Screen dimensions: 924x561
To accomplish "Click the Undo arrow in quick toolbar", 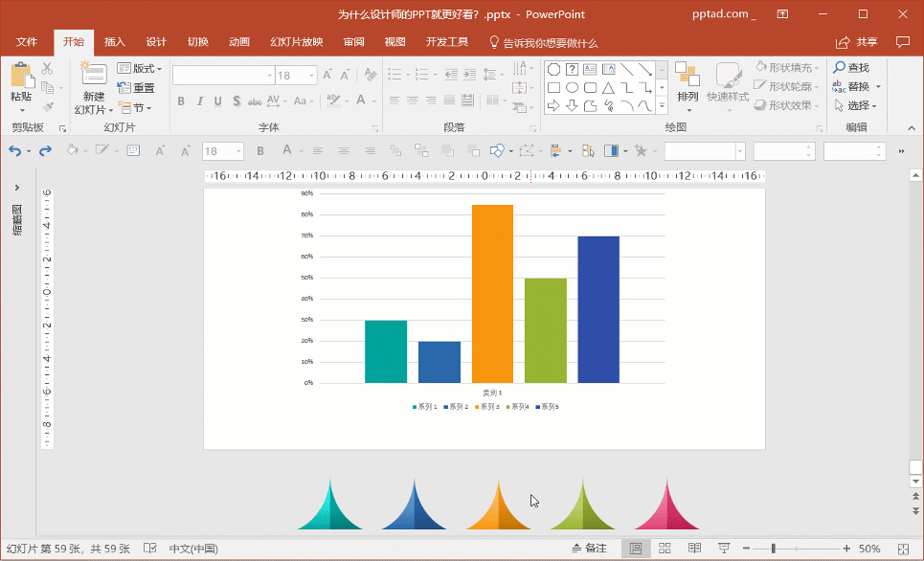I will tap(14, 150).
